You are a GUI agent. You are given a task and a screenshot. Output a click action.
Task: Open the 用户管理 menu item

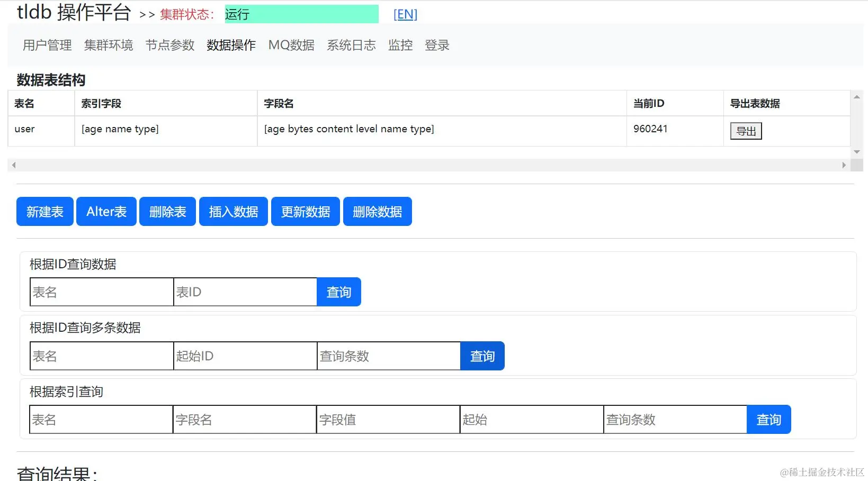(47, 45)
